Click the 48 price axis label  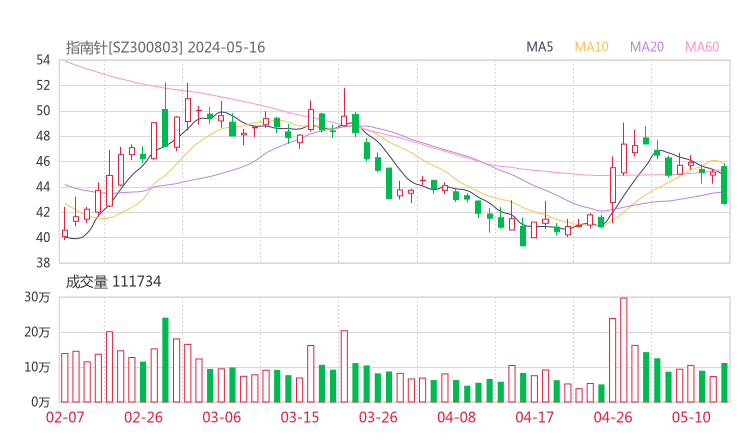(x=42, y=136)
